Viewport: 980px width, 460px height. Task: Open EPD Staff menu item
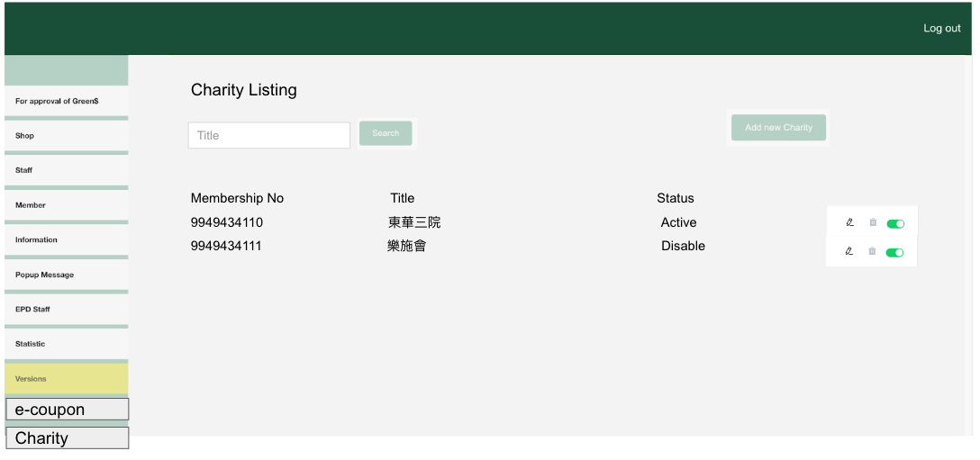click(66, 309)
